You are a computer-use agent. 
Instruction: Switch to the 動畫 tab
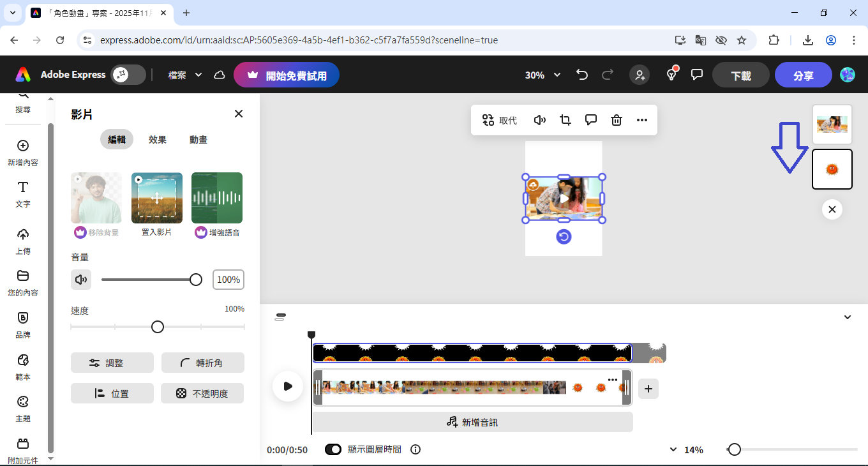click(x=198, y=140)
